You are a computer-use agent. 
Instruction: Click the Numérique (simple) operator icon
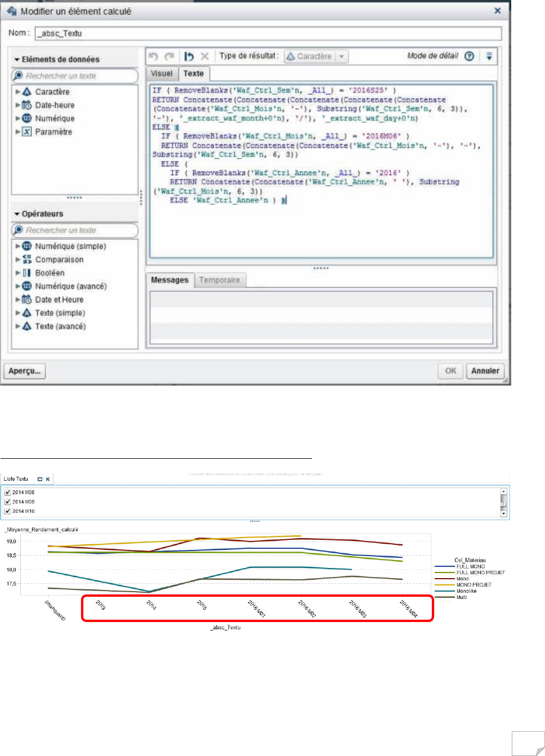point(26,246)
